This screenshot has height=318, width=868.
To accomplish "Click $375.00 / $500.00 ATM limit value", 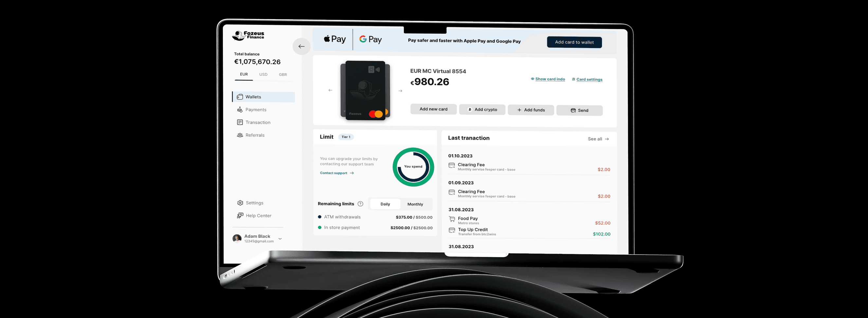I will [414, 217].
